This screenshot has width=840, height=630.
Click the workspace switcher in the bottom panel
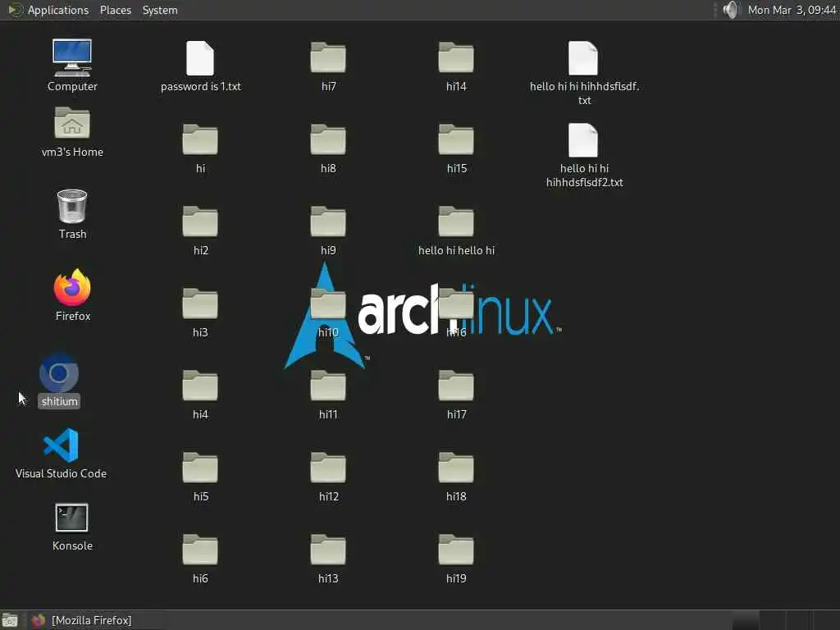[x=785, y=620]
